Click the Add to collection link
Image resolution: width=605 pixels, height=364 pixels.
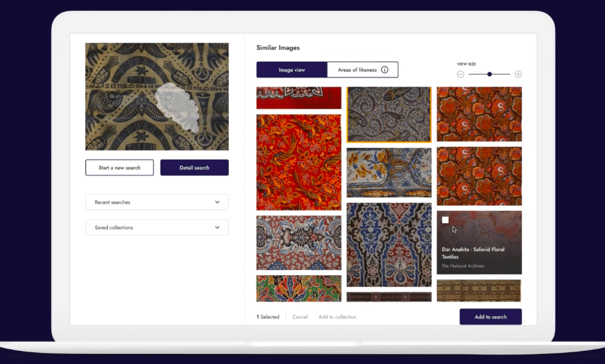[x=337, y=317]
